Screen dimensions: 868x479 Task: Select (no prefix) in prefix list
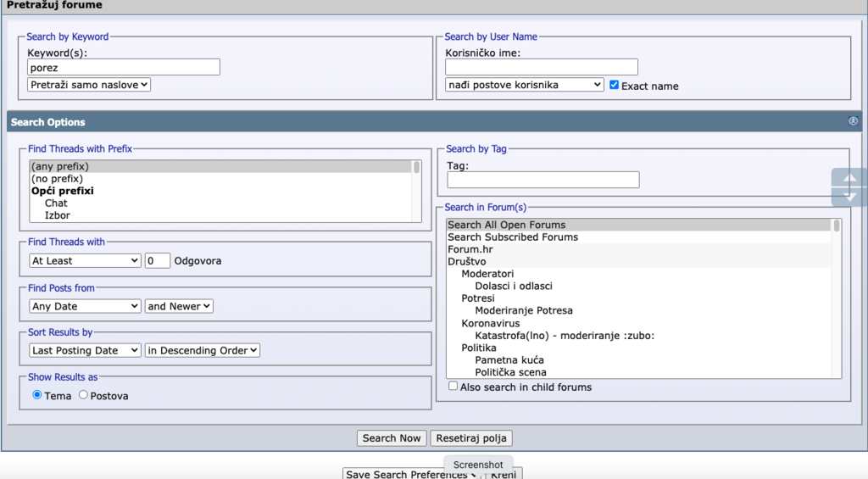[x=220, y=178]
